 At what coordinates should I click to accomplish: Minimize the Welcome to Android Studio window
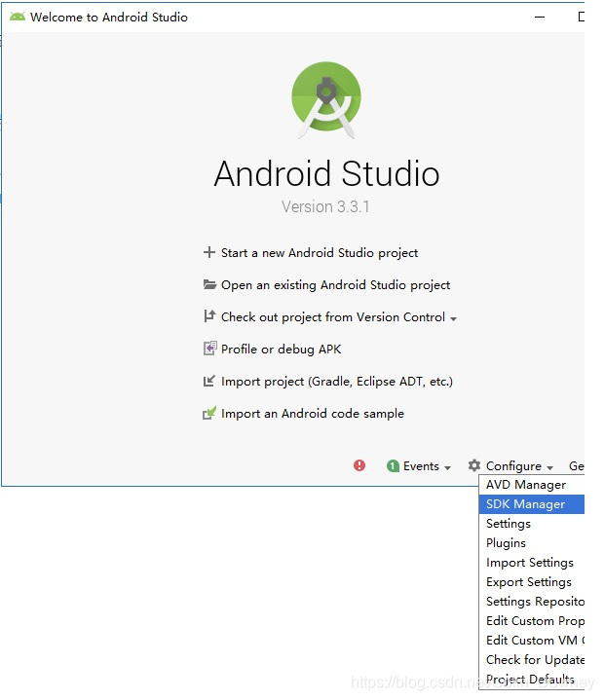(x=540, y=17)
